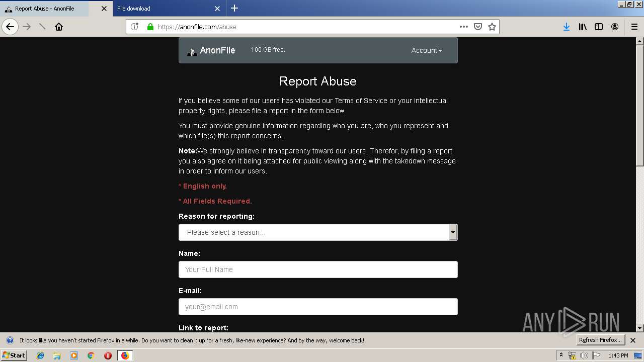Save page to Pocket icon

[478, 27]
